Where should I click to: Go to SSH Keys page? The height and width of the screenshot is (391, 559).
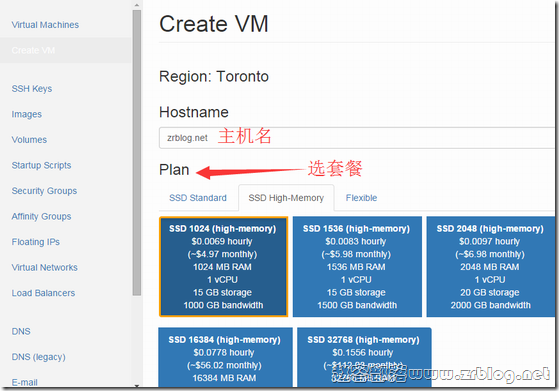click(x=32, y=89)
